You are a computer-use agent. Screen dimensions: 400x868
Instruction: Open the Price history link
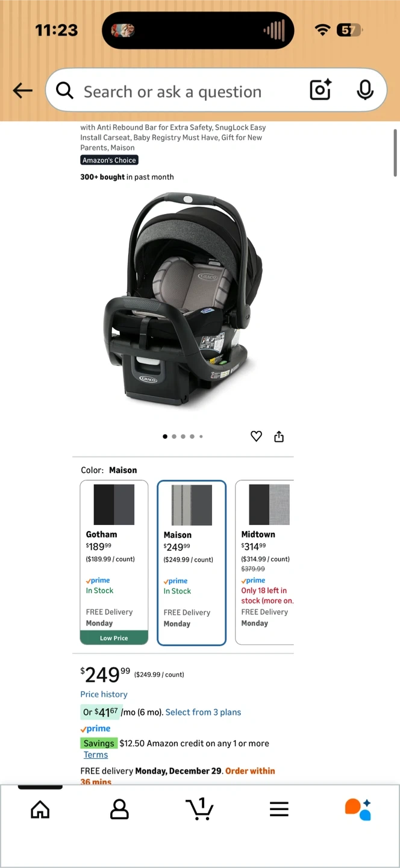[x=104, y=694]
